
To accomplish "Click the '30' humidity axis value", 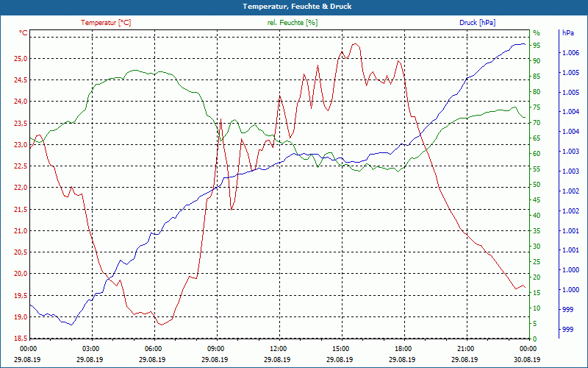I will [537, 247].
